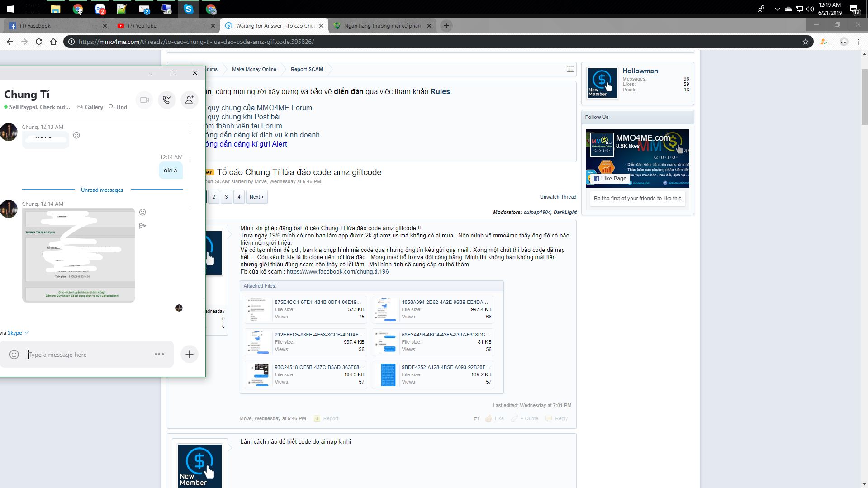The height and width of the screenshot is (488, 868).
Task: Open Hollowman's user profile name
Action: click(x=640, y=71)
